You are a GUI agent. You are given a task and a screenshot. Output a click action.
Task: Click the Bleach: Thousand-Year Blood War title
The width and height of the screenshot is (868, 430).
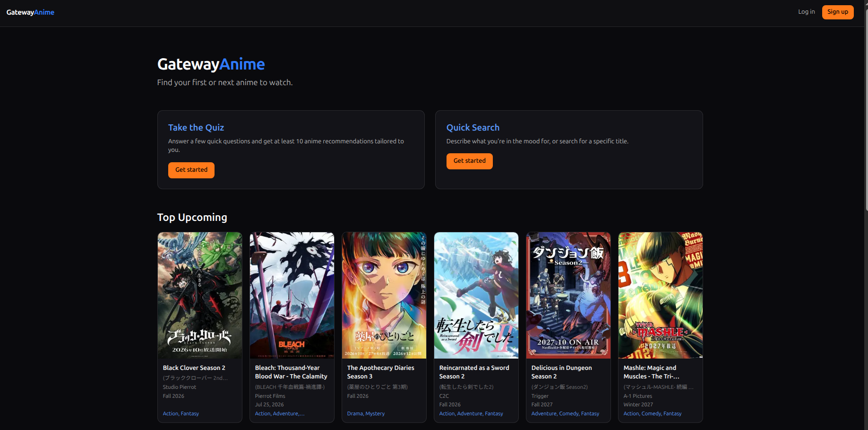(x=291, y=372)
